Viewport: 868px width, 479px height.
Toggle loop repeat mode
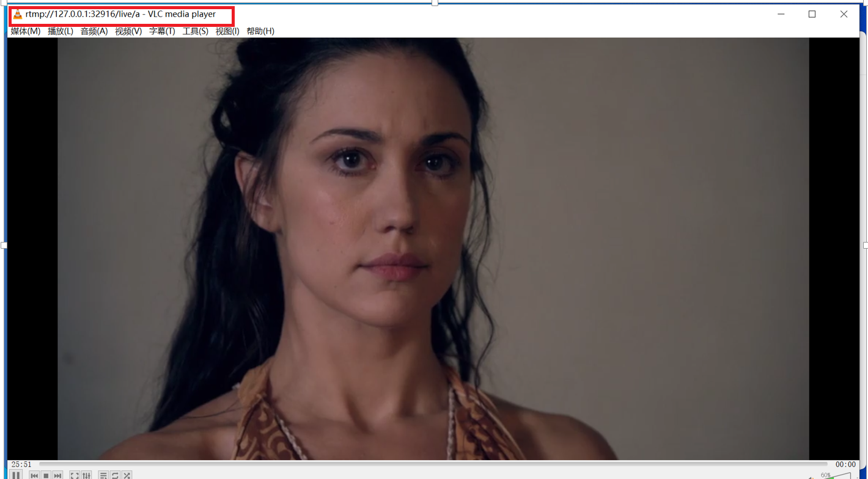(115, 475)
